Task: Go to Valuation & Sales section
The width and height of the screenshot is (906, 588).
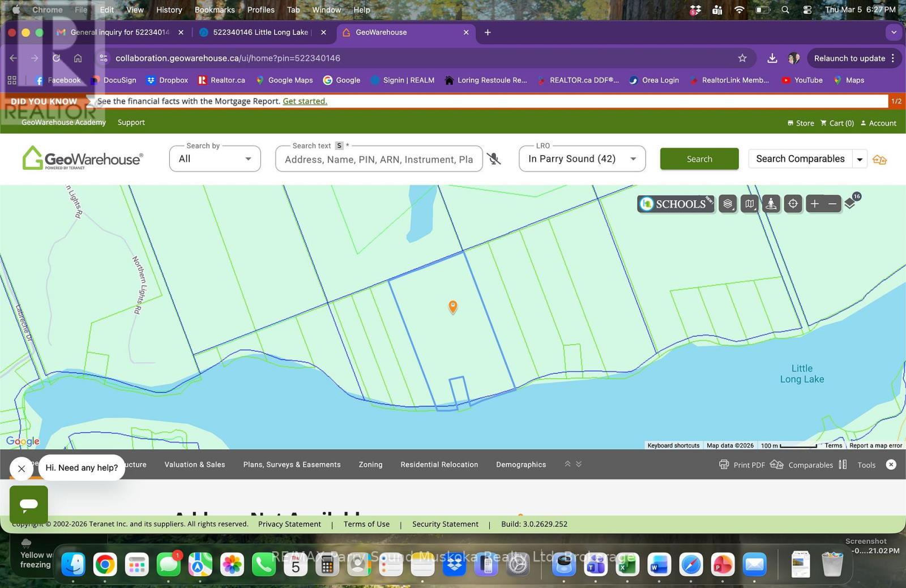Action: click(x=195, y=465)
